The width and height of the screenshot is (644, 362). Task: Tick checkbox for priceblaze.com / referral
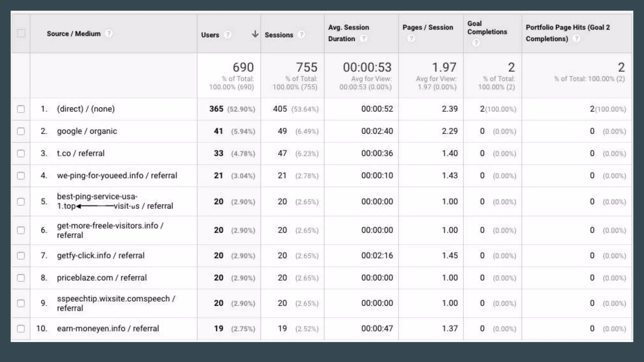point(21,278)
